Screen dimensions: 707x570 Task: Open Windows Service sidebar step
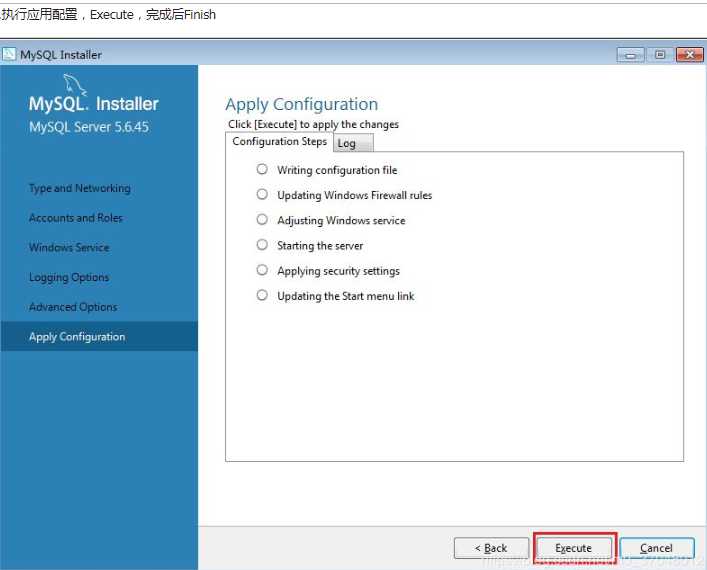click(69, 248)
